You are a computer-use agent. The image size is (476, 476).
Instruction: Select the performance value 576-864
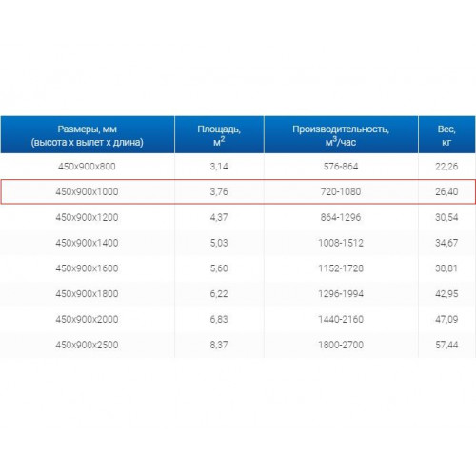(x=341, y=167)
